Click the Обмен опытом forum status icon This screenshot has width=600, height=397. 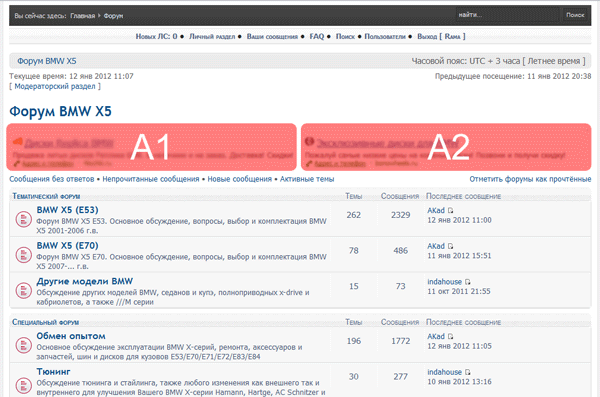[x=23, y=345]
